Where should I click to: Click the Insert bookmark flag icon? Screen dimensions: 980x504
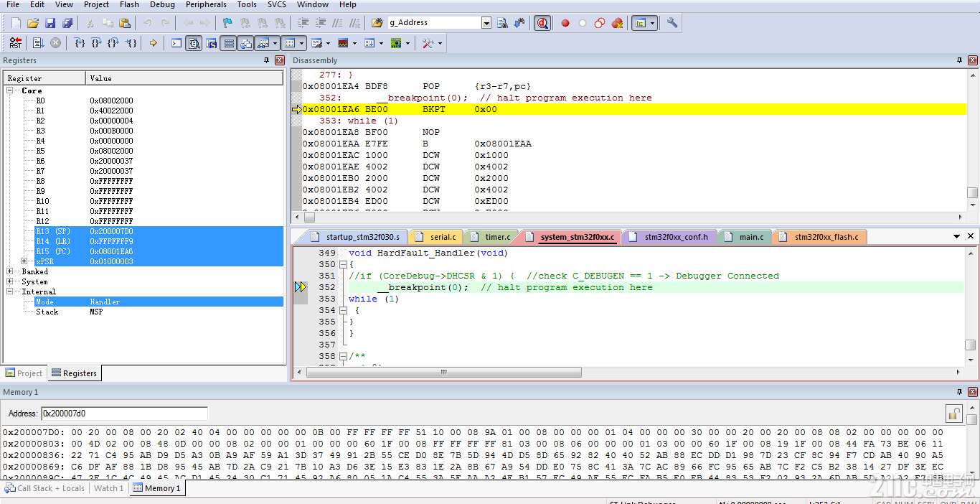[227, 23]
